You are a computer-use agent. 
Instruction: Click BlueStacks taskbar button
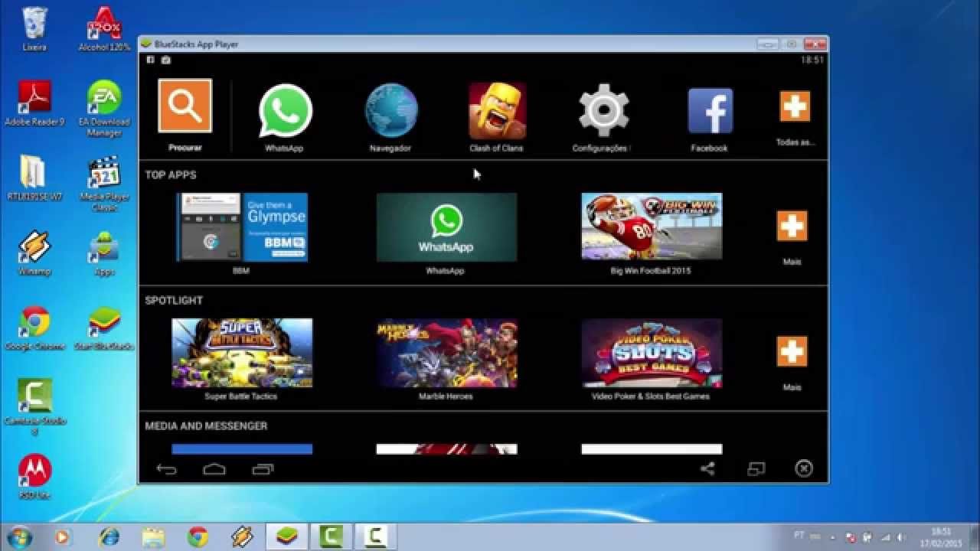click(286, 537)
